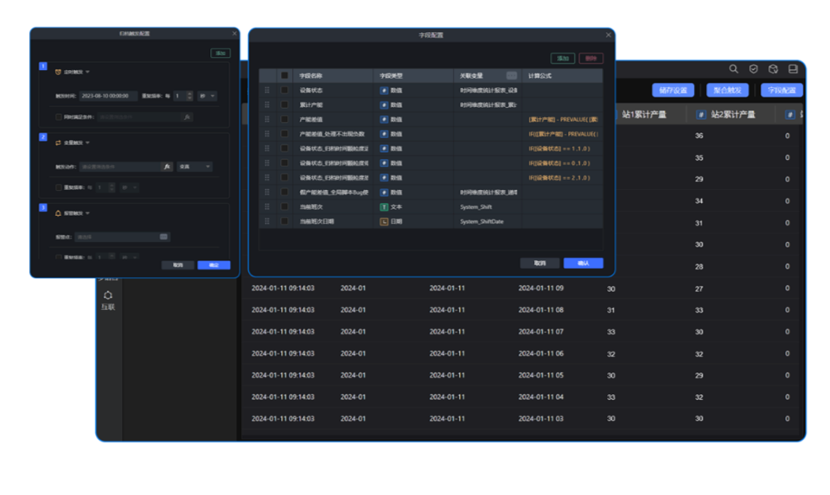Image resolution: width=830 pixels, height=495 pixels.
Task: Open the time unit dropdown after repeat frequency
Action: (207, 96)
